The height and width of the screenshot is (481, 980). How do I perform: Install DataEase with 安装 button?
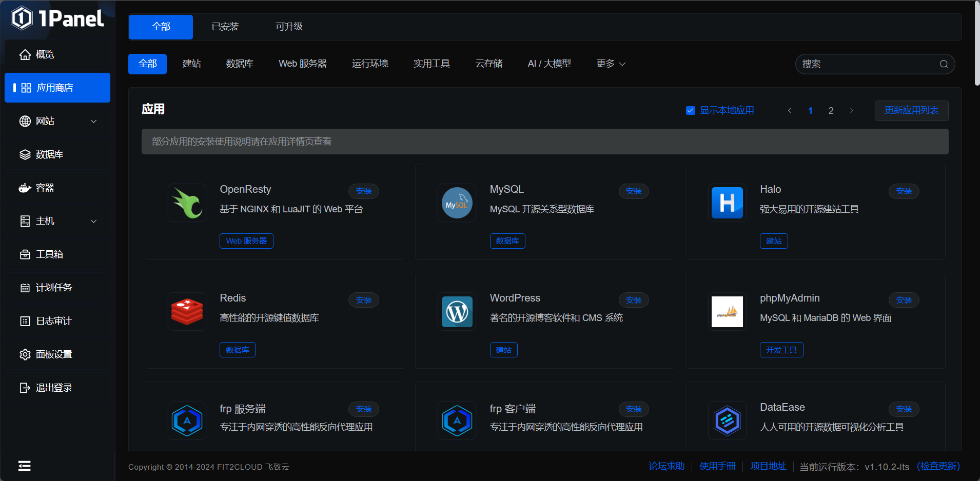904,409
